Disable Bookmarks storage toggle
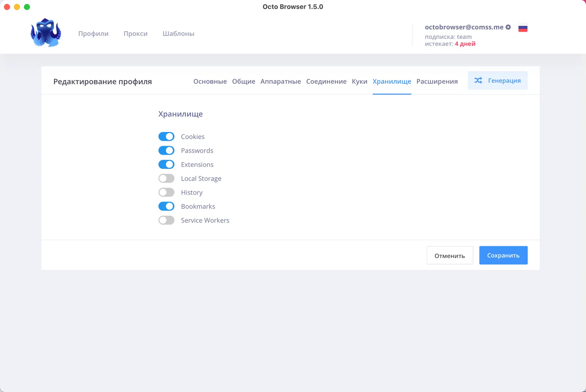Screen dimensions: 586x392 [x=166, y=206]
